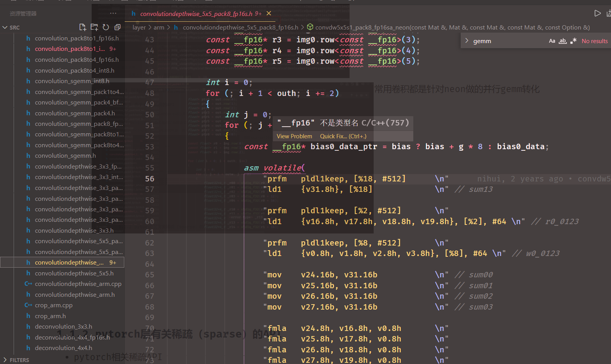Image resolution: width=611 pixels, height=364 pixels.
Task: Click h icon beside deconvolution_4x4.h
Action: pos(28,348)
